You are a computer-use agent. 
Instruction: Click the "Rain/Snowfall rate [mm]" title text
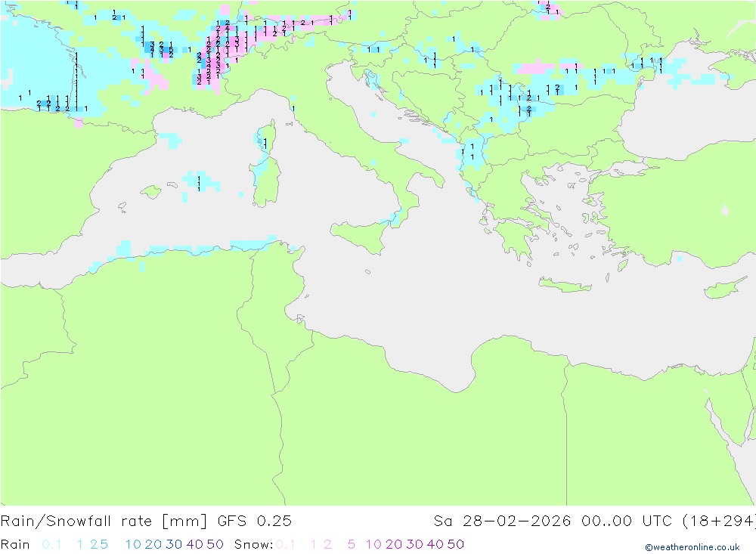(104, 522)
